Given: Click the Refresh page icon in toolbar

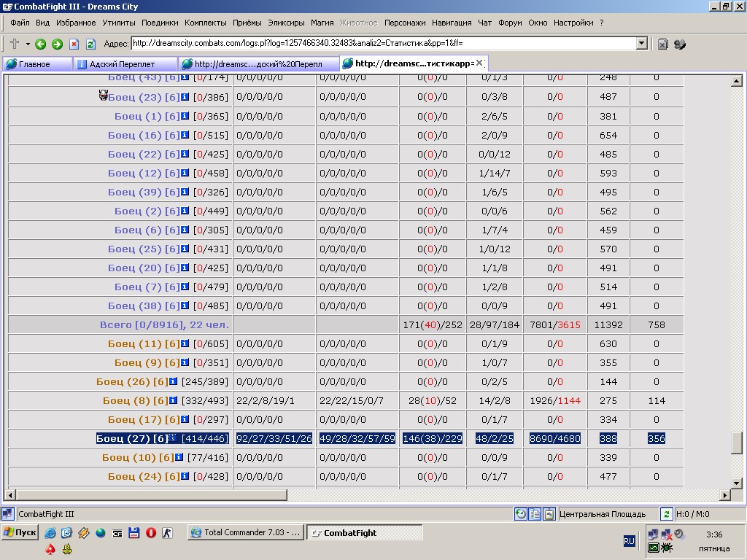Looking at the screenshot, I should [x=90, y=44].
